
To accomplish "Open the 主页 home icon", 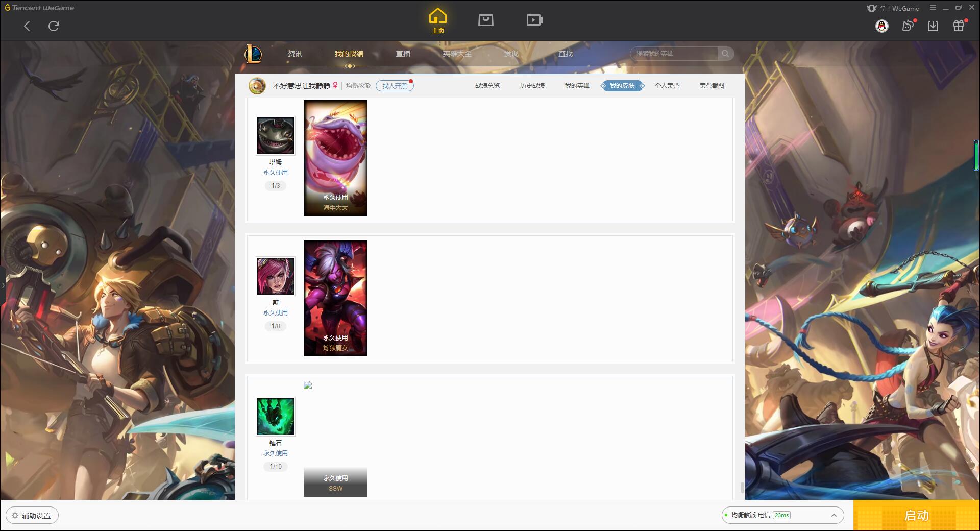I will coord(438,20).
